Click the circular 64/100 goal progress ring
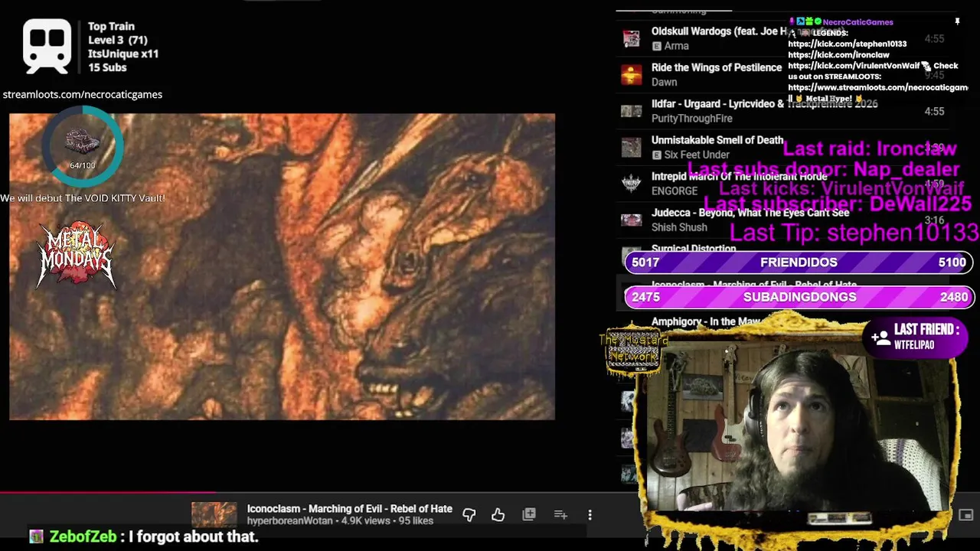This screenshot has height=551, width=980. 82,146
